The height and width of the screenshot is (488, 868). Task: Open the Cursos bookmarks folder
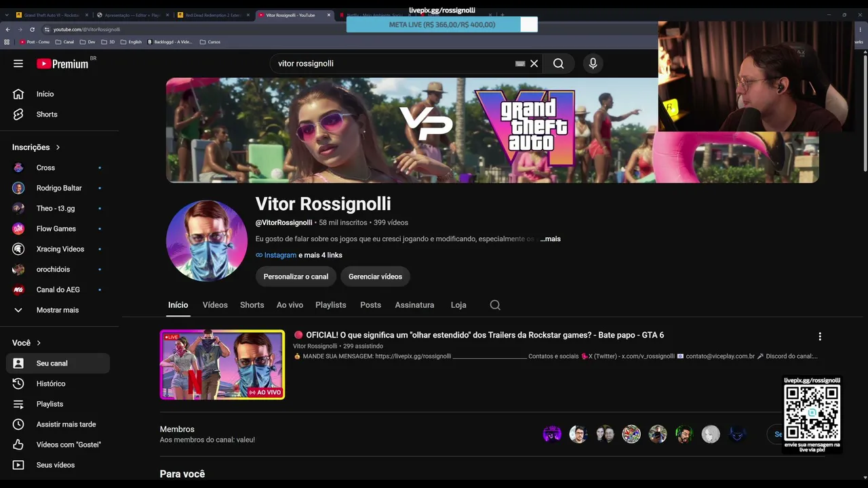point(210,42)
